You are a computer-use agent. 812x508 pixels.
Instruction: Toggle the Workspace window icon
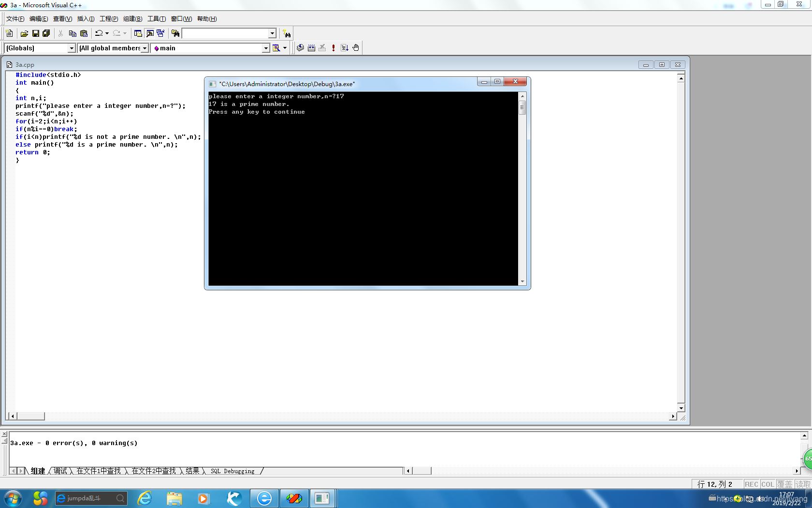138,33
